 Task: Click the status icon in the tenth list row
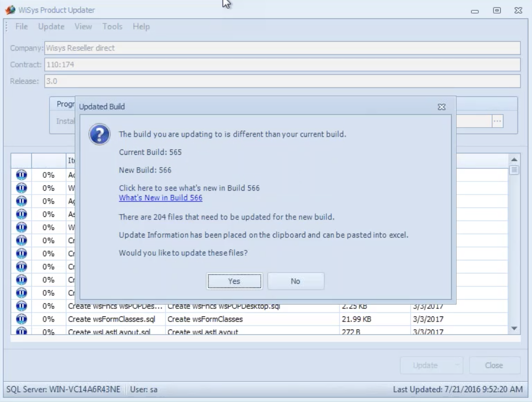point(22,293)
